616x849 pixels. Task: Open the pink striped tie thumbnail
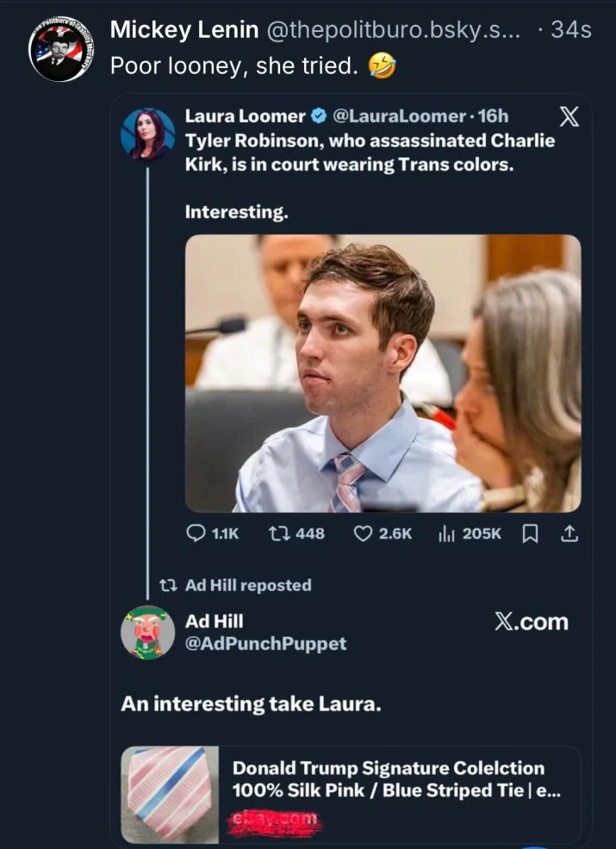tap(171, 795)
